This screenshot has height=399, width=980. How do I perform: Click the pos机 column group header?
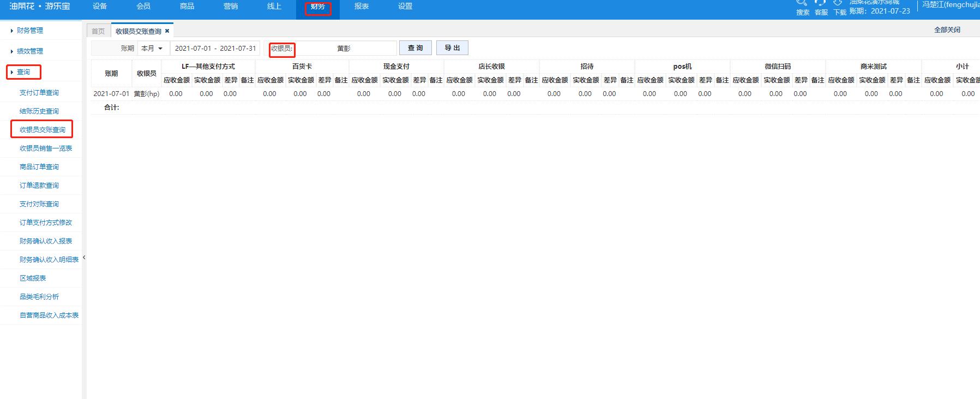coord(682,67)
